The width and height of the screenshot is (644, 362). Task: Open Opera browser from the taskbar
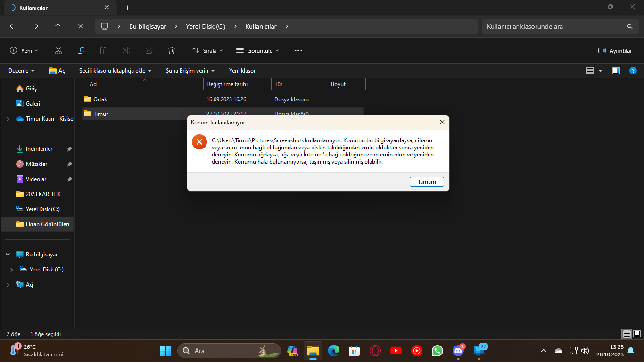click(375, 351)
